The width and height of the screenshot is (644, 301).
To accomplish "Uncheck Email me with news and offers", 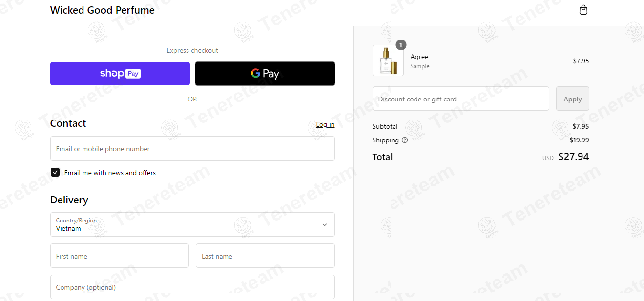I will coord(55,172).
